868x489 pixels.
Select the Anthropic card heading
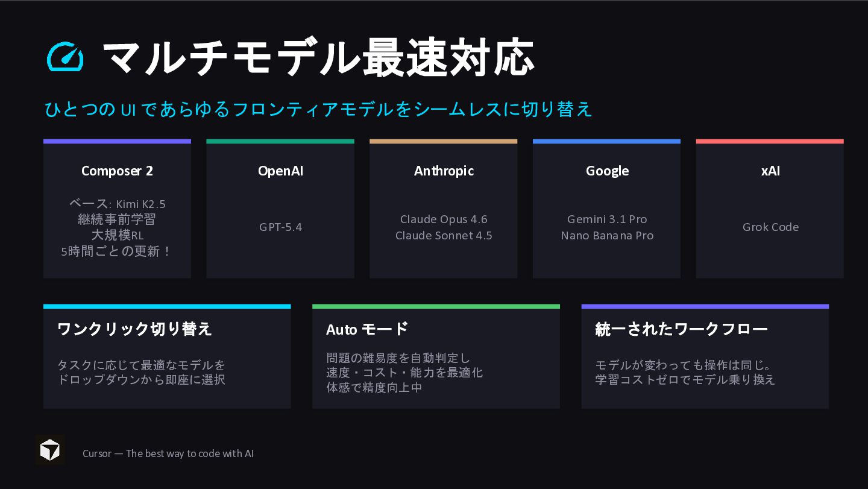tap(444, 171)
